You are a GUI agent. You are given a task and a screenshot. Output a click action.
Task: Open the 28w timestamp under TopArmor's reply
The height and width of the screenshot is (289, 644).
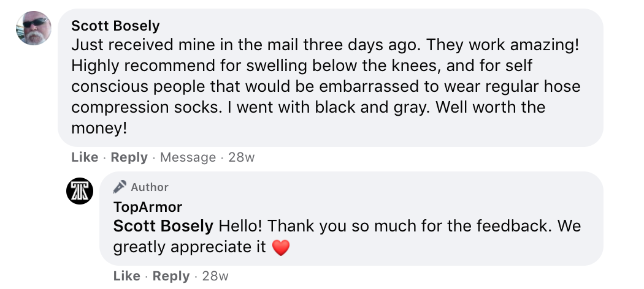215,276
